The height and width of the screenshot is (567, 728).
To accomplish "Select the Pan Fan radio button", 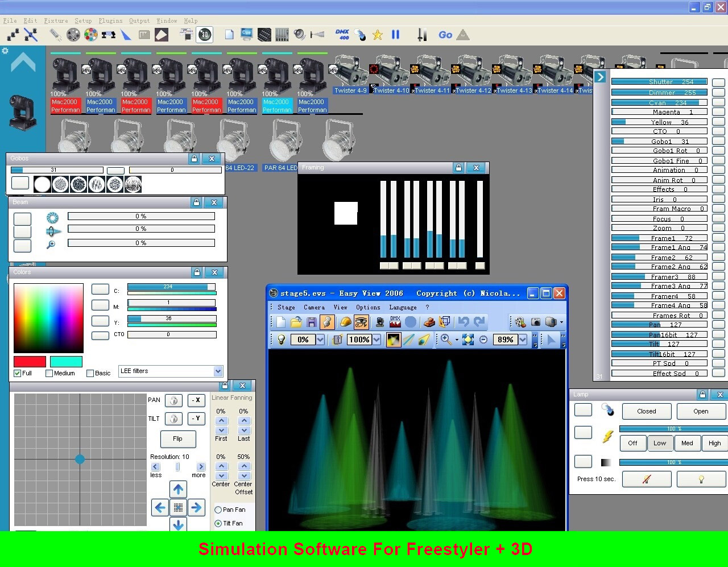I will coord(218,510).
